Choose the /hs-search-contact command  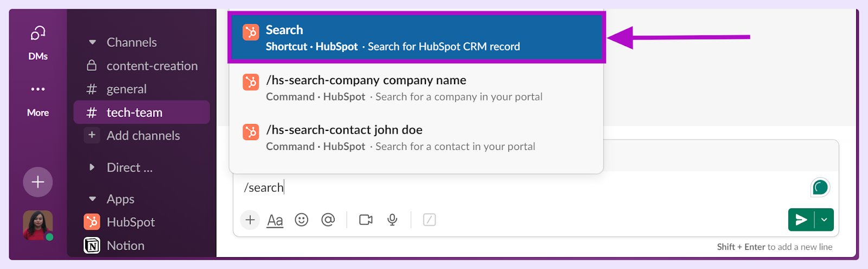417,137
